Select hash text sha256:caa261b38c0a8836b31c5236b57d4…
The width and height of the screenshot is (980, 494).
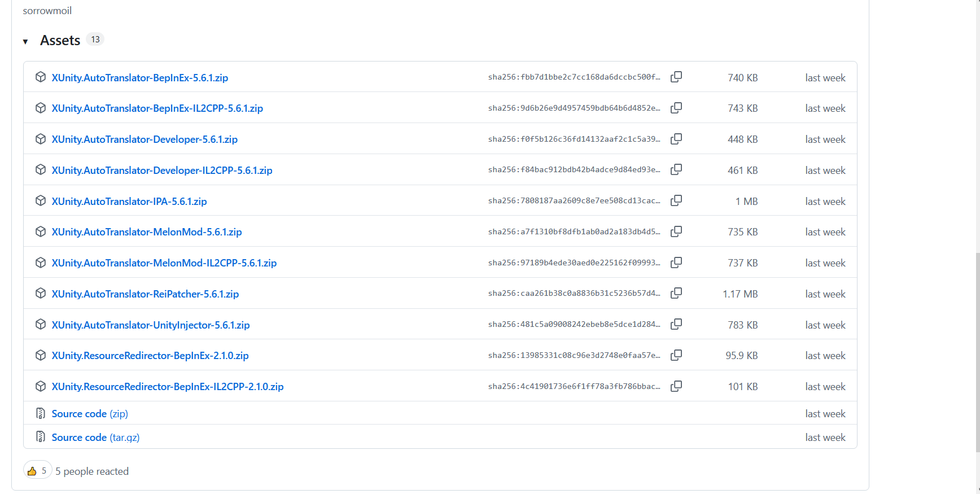click(574, 294)
